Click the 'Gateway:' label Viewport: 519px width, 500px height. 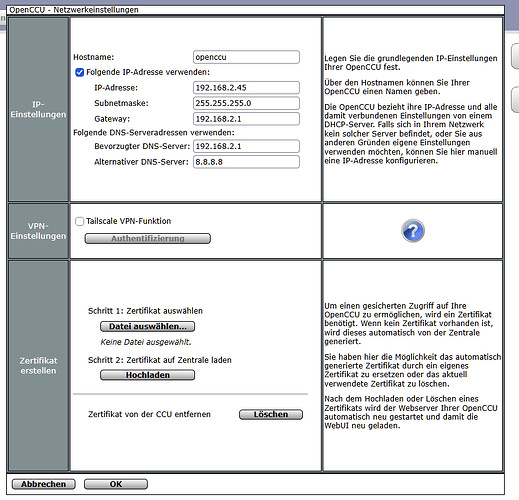(112, 119)
